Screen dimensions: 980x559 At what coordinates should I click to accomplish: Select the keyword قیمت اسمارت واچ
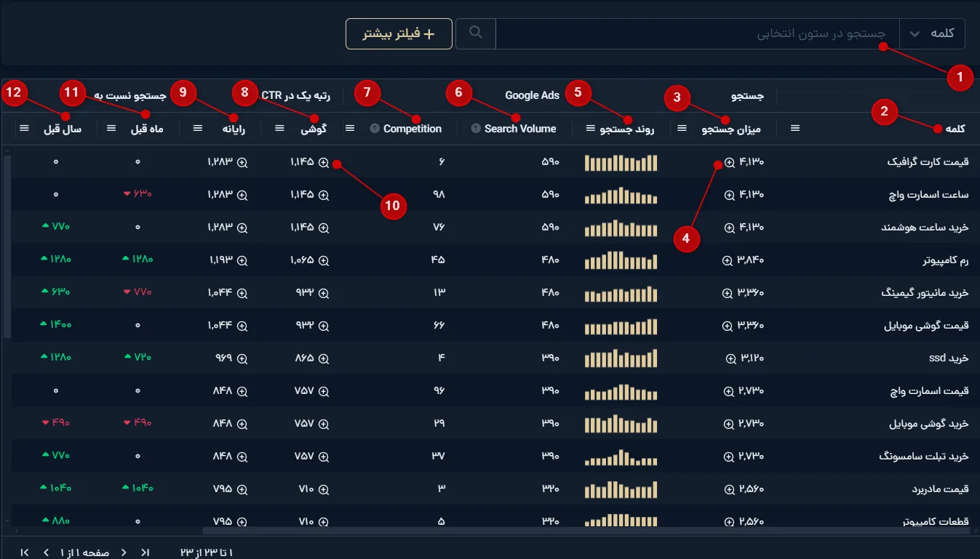pos(929,391)
